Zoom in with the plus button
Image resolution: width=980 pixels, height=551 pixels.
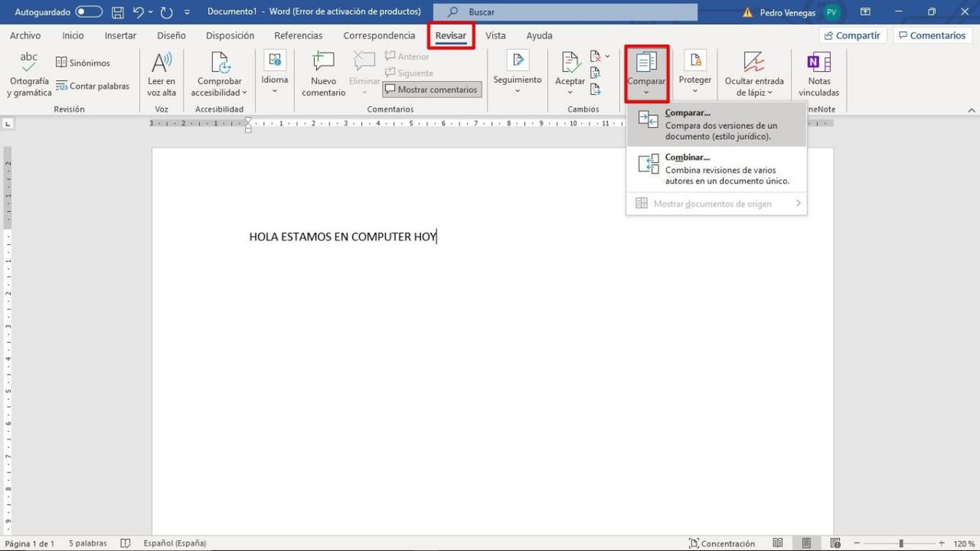click(x=941, y=543)
